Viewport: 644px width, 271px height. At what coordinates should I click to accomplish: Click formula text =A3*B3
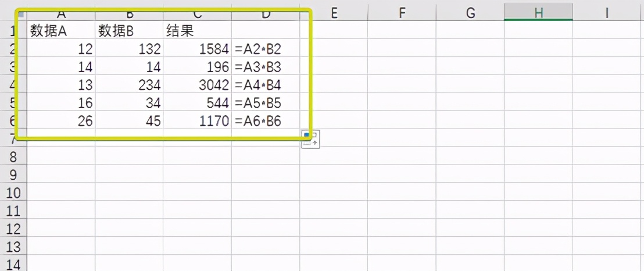258,67
